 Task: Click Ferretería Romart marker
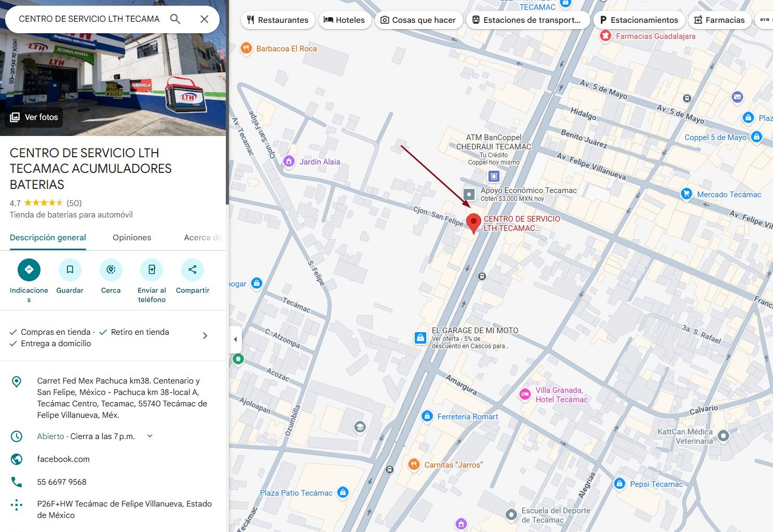(x=427, y=416)
